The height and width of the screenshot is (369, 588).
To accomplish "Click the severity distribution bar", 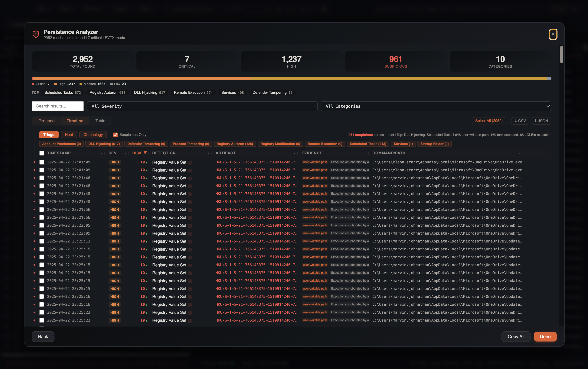I will (291, 79).
